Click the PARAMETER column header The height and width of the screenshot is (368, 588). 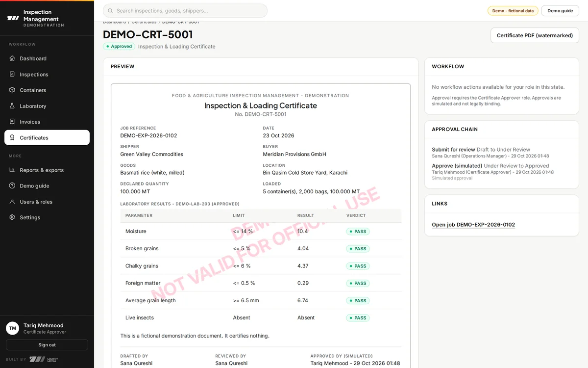point(139,215)
